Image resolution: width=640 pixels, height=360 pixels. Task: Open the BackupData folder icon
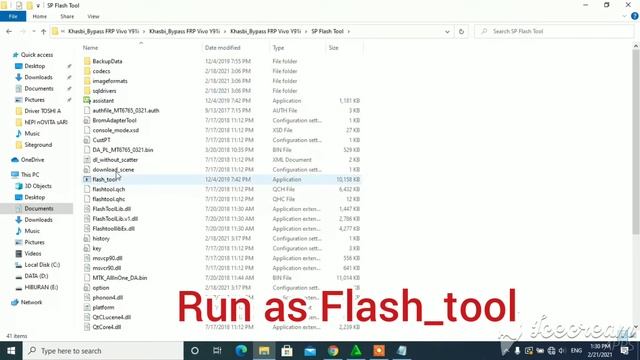[x=87, y=61]
